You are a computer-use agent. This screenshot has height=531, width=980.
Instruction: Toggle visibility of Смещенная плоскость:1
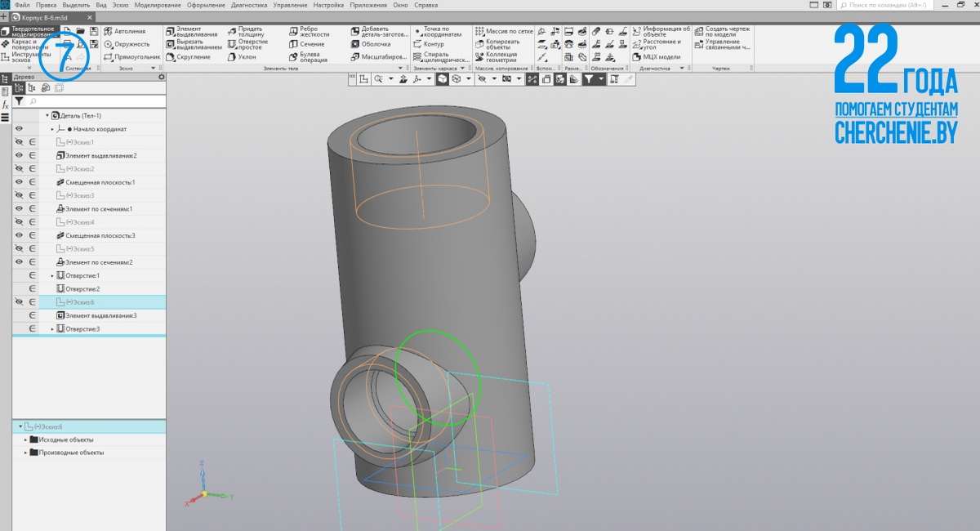tap(19, 182)
